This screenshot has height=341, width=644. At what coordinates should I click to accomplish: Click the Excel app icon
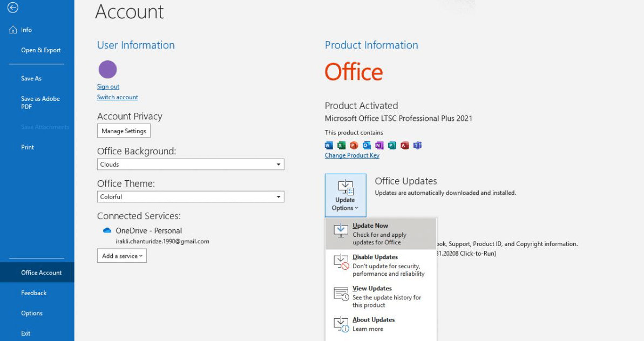[341, 145]
